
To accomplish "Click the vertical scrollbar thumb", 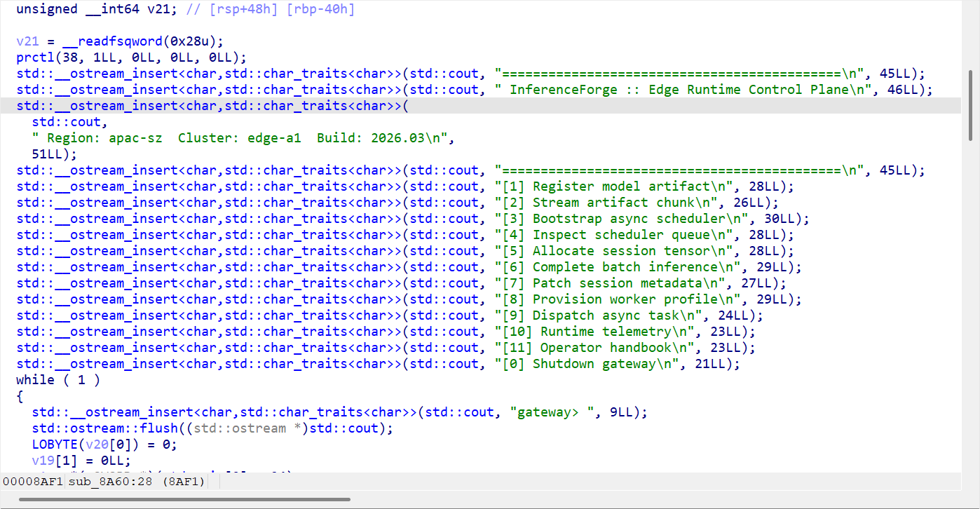I will click(970, 105).
